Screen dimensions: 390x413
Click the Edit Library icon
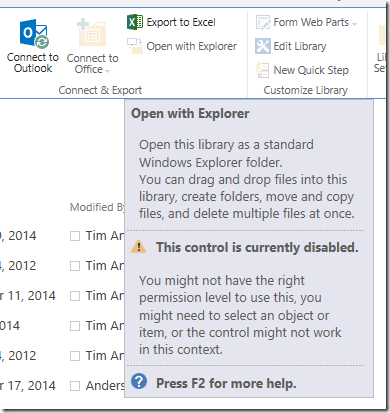(x=263, y=46)
